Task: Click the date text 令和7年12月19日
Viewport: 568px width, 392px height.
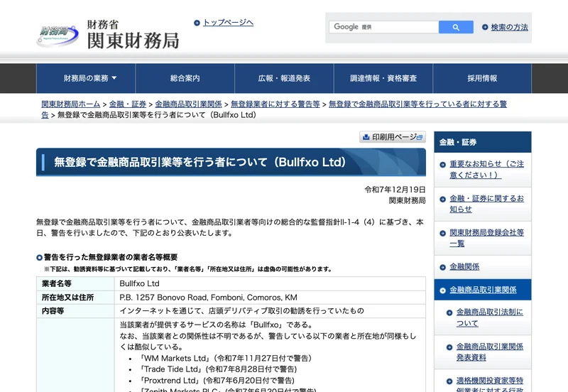Action: point(395,190)
